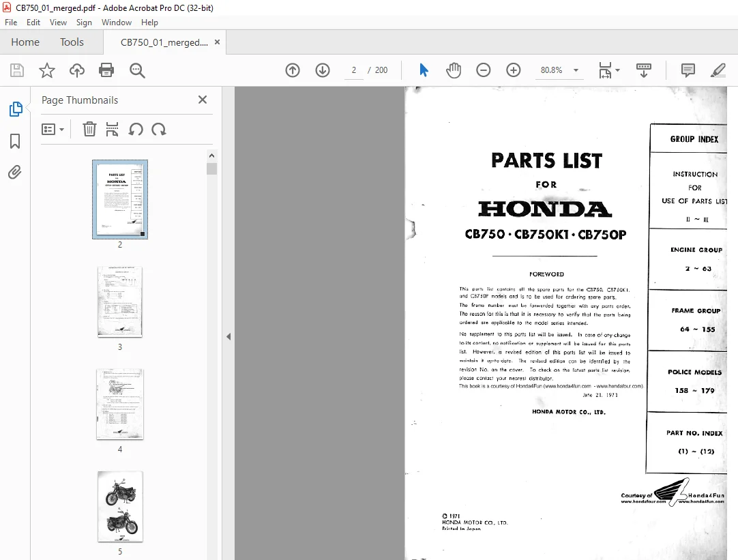738x560 pixels.
Task: Click the PARTS LIST heading text
Action: click(x=546, y=160)
